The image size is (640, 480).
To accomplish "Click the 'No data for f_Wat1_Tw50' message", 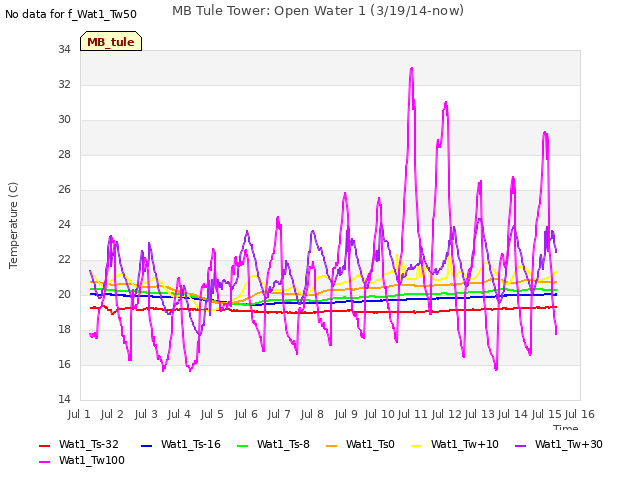I will [71, 14].
